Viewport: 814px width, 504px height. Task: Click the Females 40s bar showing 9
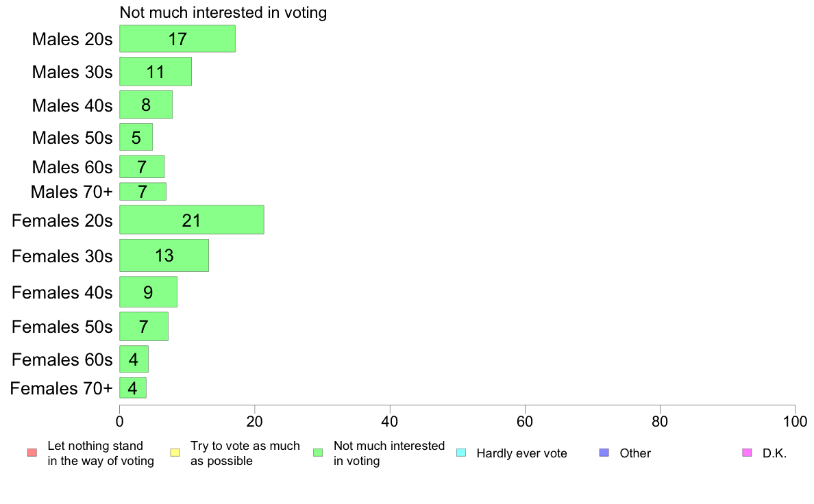(x=148, y=292)
